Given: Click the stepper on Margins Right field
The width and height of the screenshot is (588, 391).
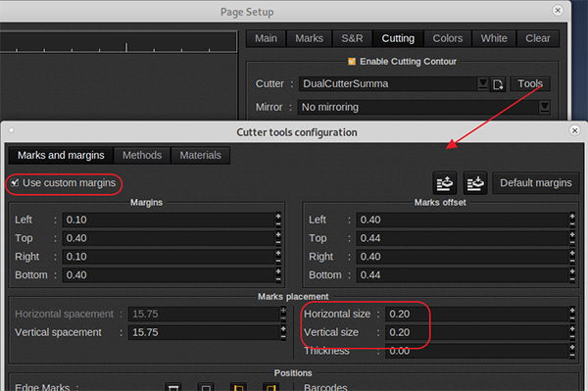Looking at the screenshot, I should tap(278, 257).
